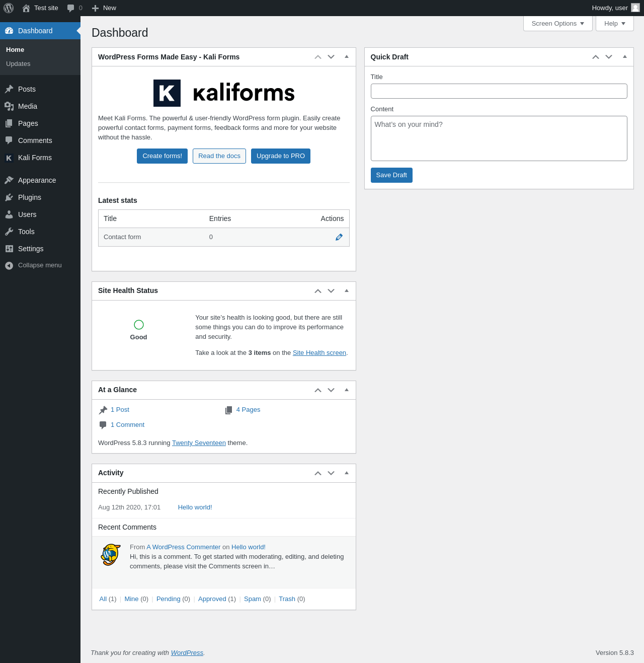The height and width of the screenshot is (663, 644).
Task: Collapse the At a Glance panel
Action: pos(347,390)
